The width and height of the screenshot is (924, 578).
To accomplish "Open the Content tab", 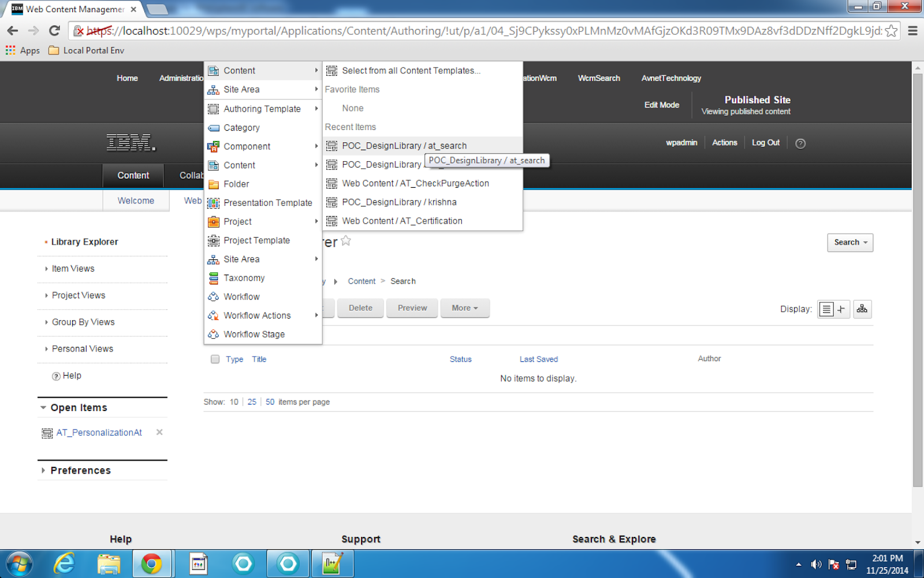I will (x=133, y=176).
